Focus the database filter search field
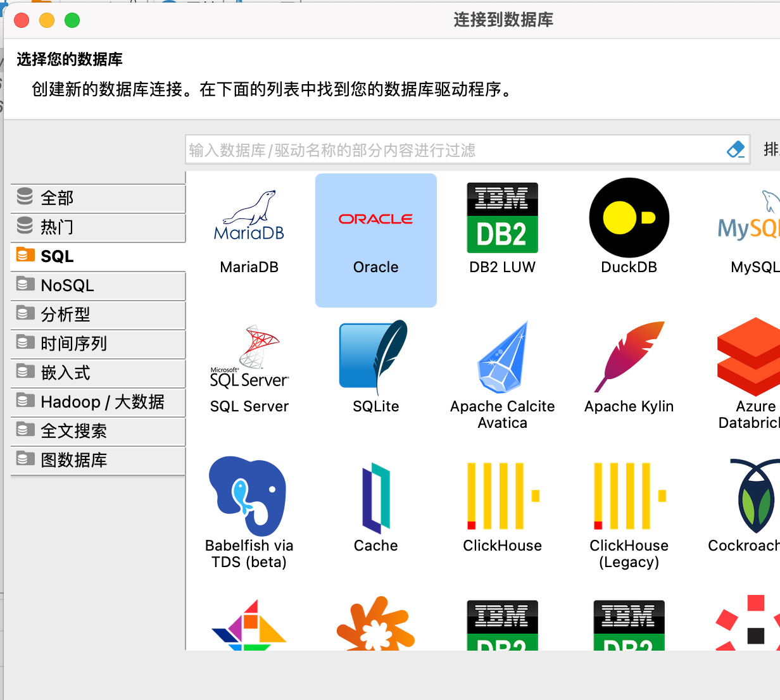The width and height of the screenshot is (780, 700). [x=456, y=150]
